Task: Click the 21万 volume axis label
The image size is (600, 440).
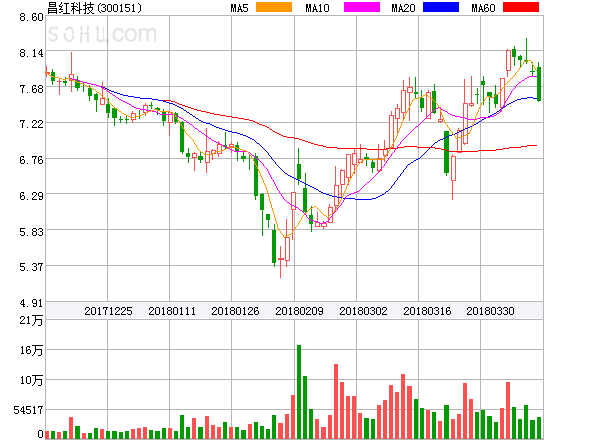Action: click(31, 320)
